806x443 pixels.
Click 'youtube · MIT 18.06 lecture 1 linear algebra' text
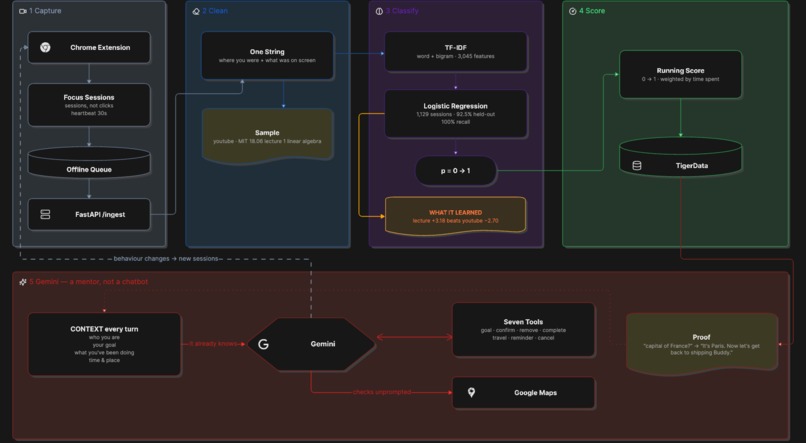pos(267,141)
